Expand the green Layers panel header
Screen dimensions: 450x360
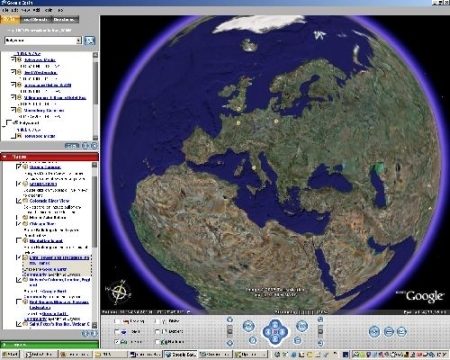pos(49,344)
